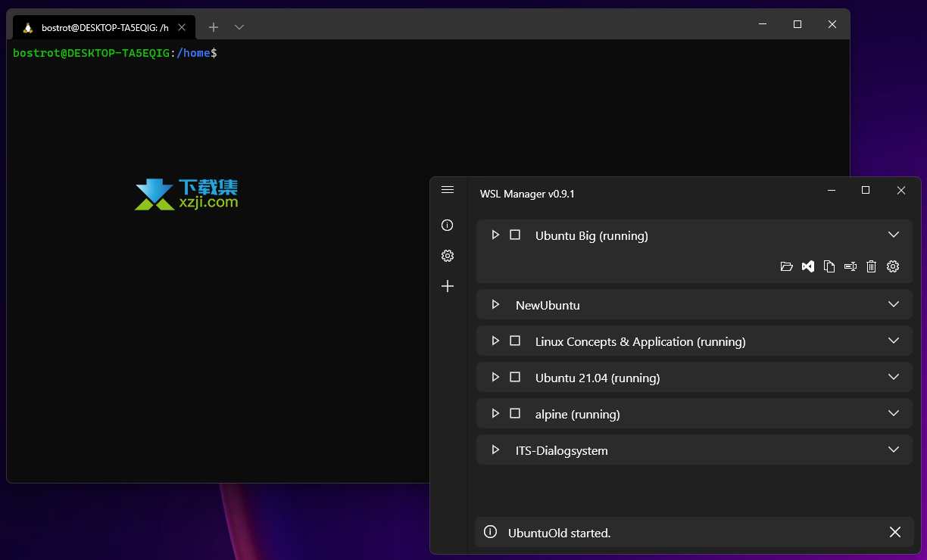927x560 pixels.
Task: Click the "UbuntuOld started." message text
Action: (560, 534)
